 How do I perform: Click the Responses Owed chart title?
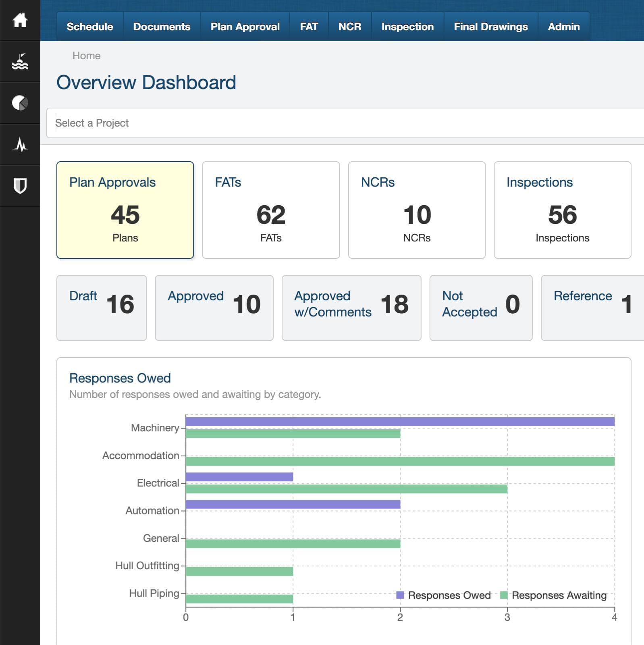click(x=120, y=378)
